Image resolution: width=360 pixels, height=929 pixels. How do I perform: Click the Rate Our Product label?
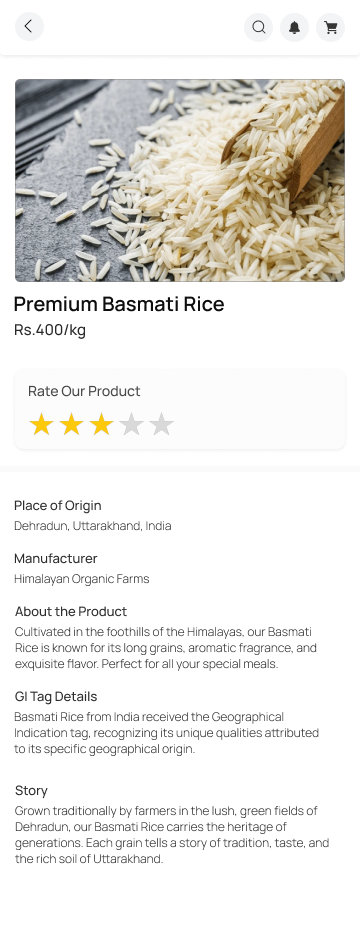click(84, 391)
